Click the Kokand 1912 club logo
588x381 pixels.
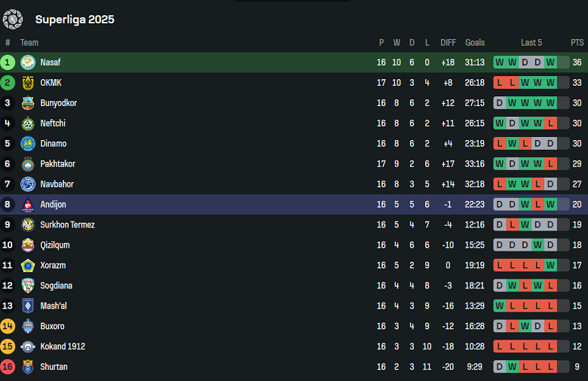[x=28, y=347]
